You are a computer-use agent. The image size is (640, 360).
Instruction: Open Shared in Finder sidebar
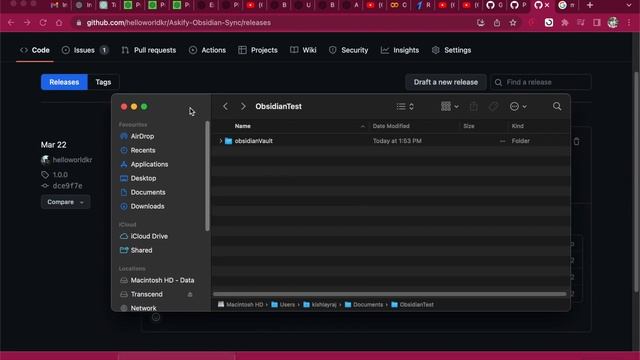click(141, 250)
